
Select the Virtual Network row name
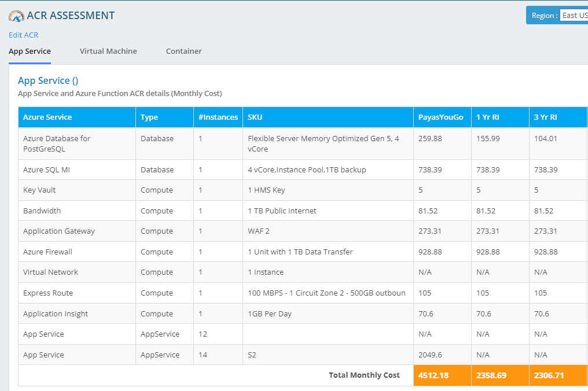[50, 272]
